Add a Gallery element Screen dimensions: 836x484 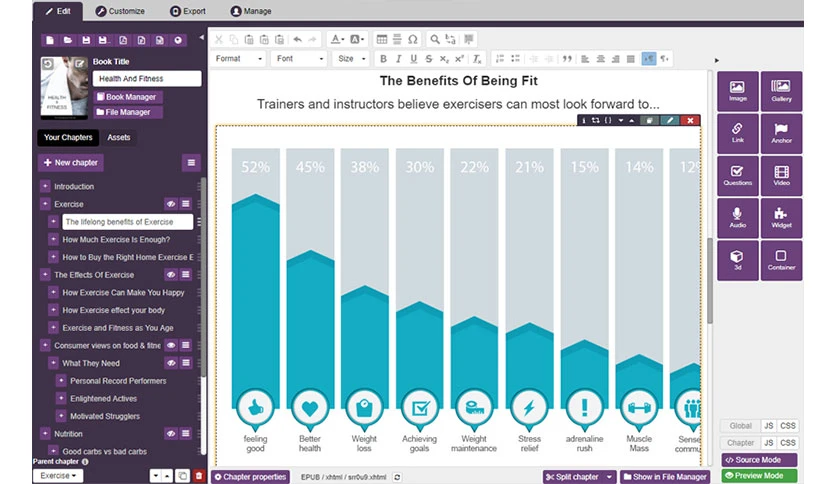pyautogui.click(x=781, y=91)
